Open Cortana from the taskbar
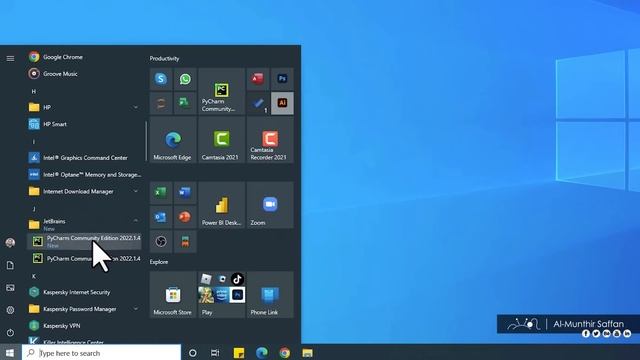This screenshot has height=360, width=640. coord(193,353)
